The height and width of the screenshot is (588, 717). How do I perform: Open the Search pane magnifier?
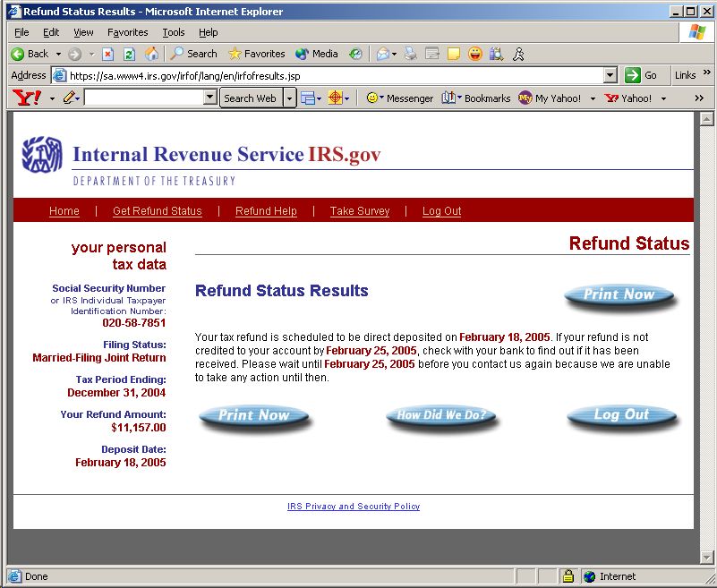coord(193,54)
